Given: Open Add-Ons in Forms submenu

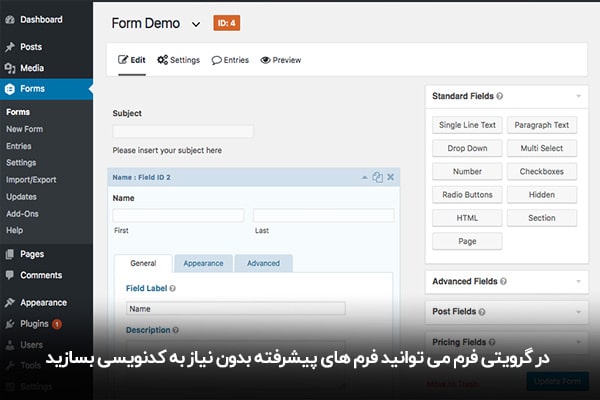Looking at the screenshot, I should 22,214.
